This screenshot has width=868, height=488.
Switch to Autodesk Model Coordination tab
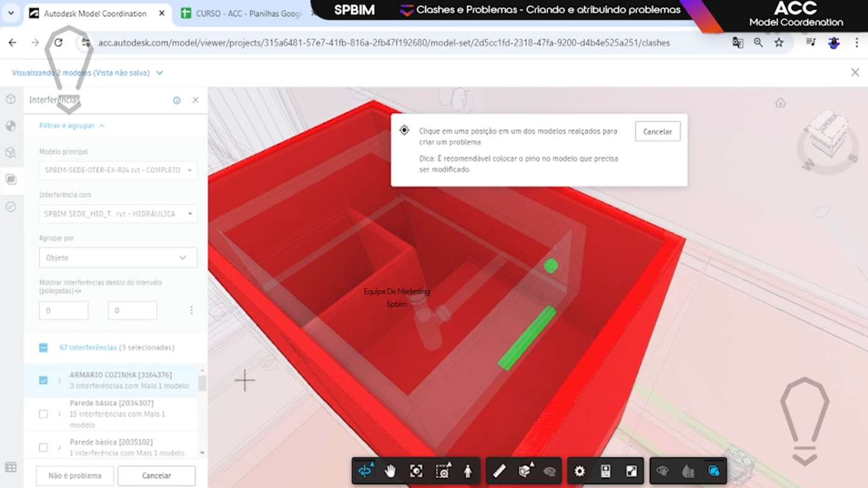coord(95,13)
